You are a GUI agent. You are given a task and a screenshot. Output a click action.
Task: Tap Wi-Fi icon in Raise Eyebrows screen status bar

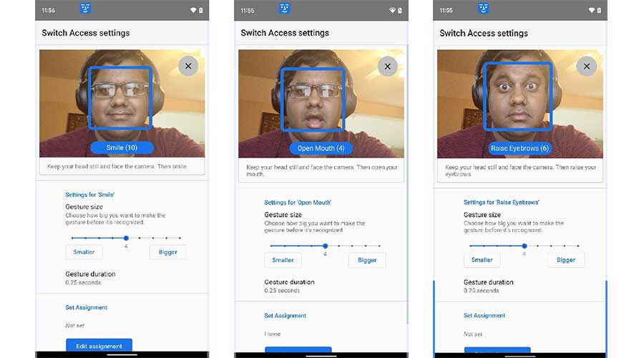tap(592, 10)
